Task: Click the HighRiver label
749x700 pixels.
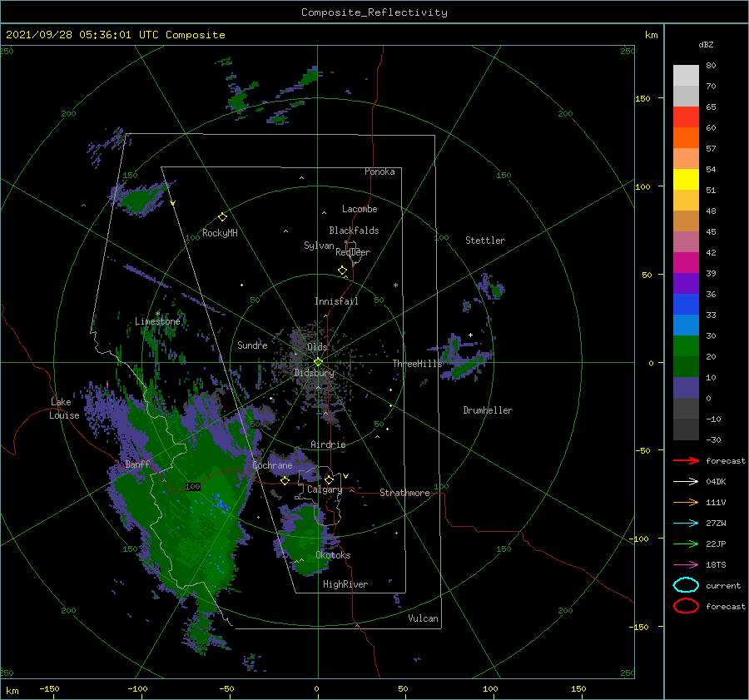Action: [345, 584]
